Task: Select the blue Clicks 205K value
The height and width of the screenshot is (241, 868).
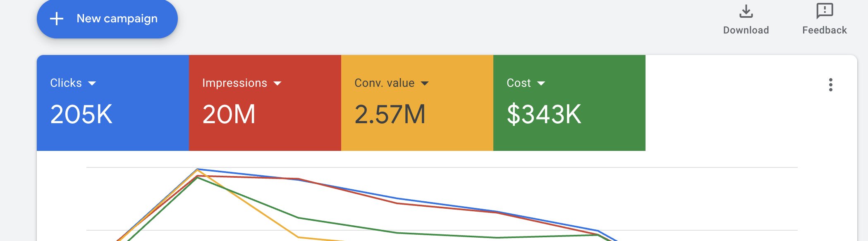Action: coord(81,115)
